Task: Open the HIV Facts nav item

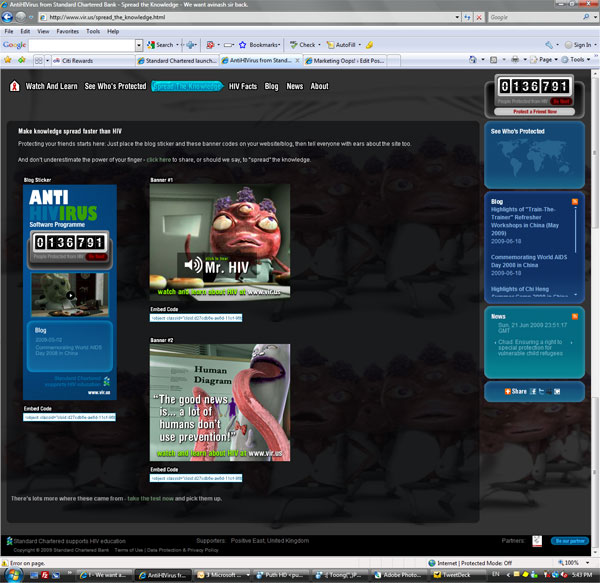Action: 243,86
